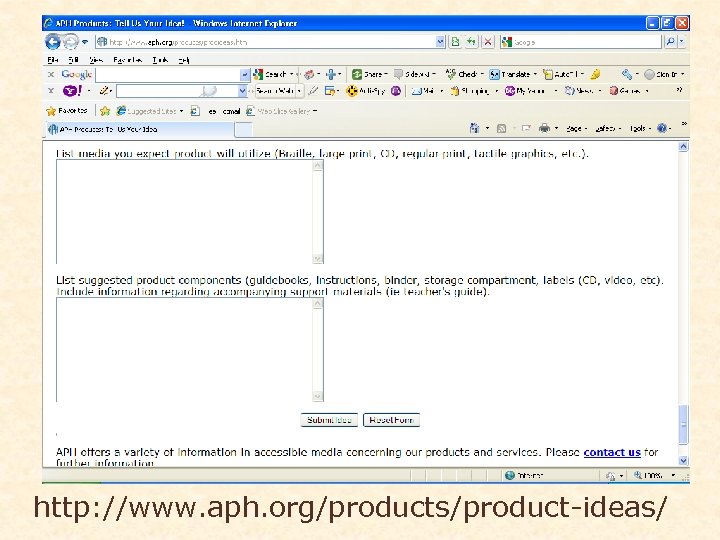The image size is (720, 540).
Task: Click the Translate toolbar button
Action: pyautogui.click(x=512, y=74)
